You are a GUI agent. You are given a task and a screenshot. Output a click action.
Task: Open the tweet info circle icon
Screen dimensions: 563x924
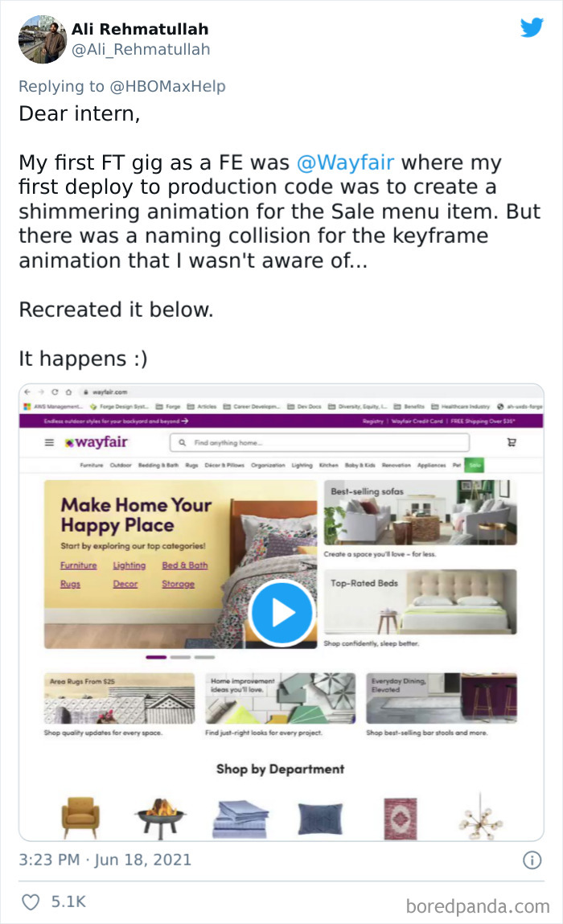click(x=532, y=860)
